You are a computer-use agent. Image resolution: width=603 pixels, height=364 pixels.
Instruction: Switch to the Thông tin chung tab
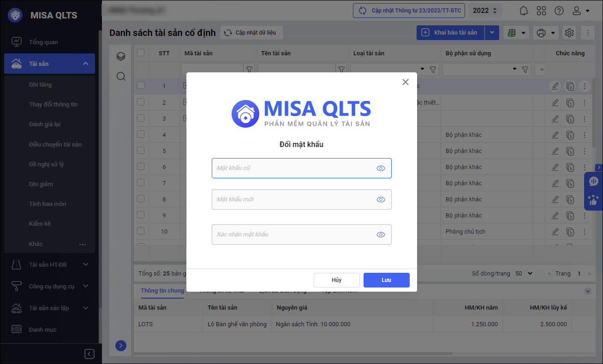tap(162, 290)
